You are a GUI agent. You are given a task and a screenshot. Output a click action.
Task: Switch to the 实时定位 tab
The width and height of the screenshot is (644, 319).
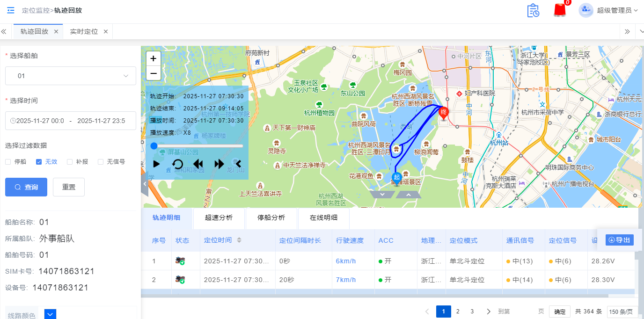click(x=84, y=31)
